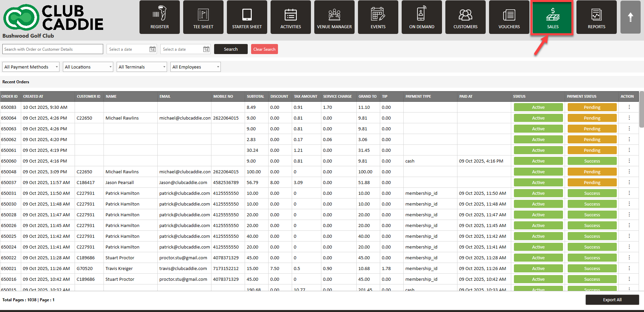The width and height of the screenshot is (644, 312).
Task: Expand the All Employees dropdown
Action: pos(195,67)
